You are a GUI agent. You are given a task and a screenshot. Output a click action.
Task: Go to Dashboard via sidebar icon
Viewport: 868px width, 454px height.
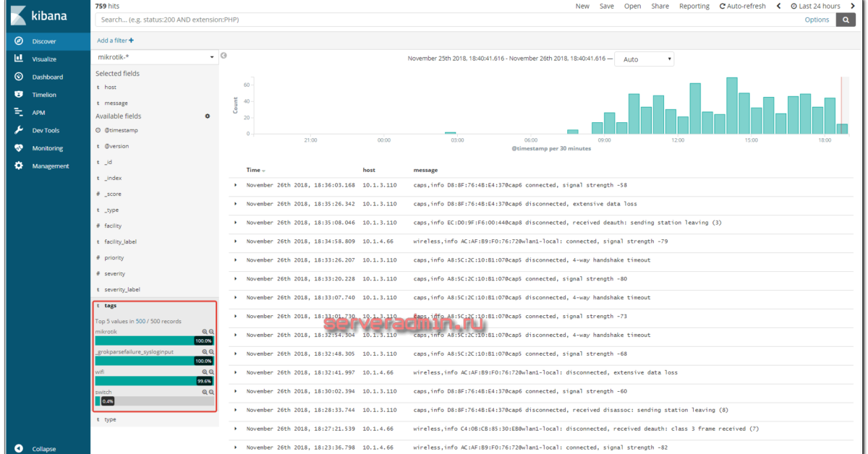click(19, 77)
